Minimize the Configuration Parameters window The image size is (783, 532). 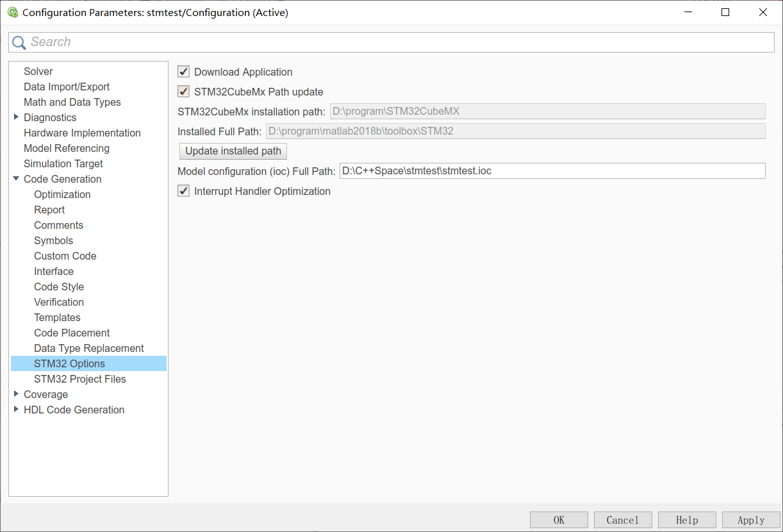(x=688, y=12)
